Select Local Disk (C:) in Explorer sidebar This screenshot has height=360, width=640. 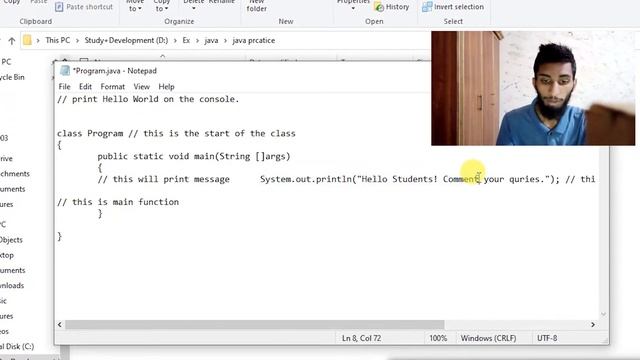click(x=17, y=347)
